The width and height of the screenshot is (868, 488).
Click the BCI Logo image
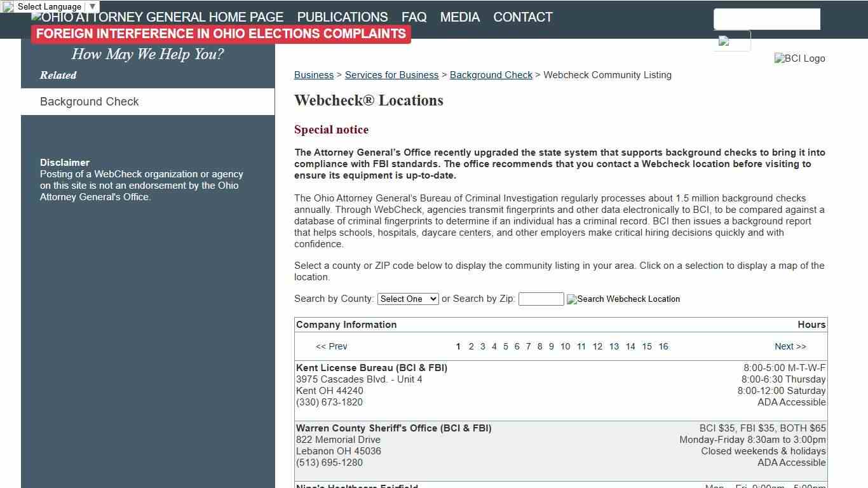(799, 58)
